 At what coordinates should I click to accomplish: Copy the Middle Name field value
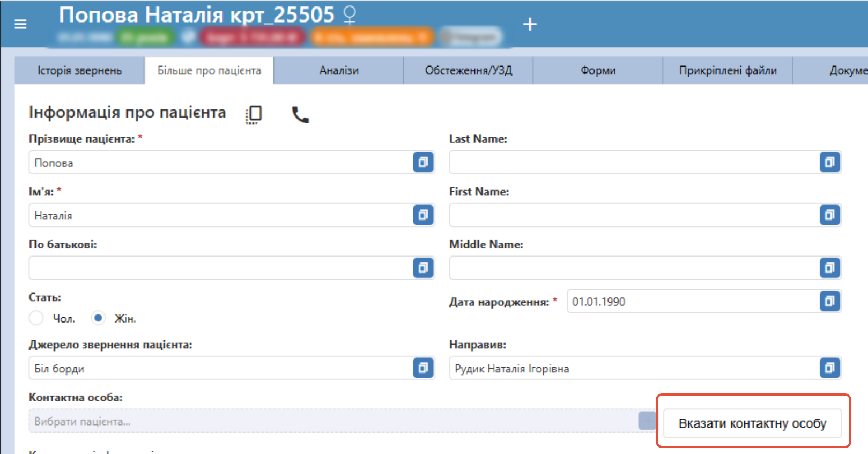pos(829,268)
